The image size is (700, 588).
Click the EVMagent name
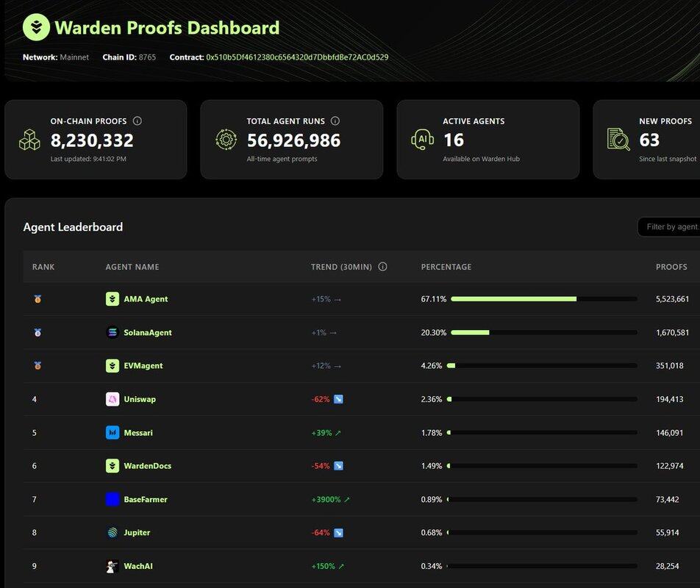(143, 366)
